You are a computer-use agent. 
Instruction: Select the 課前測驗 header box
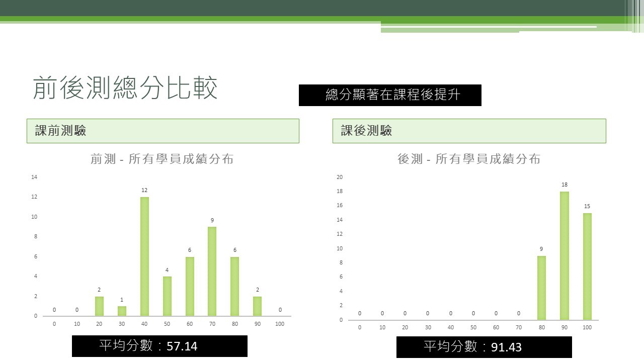pyautogui.click(x=163, y=131)
